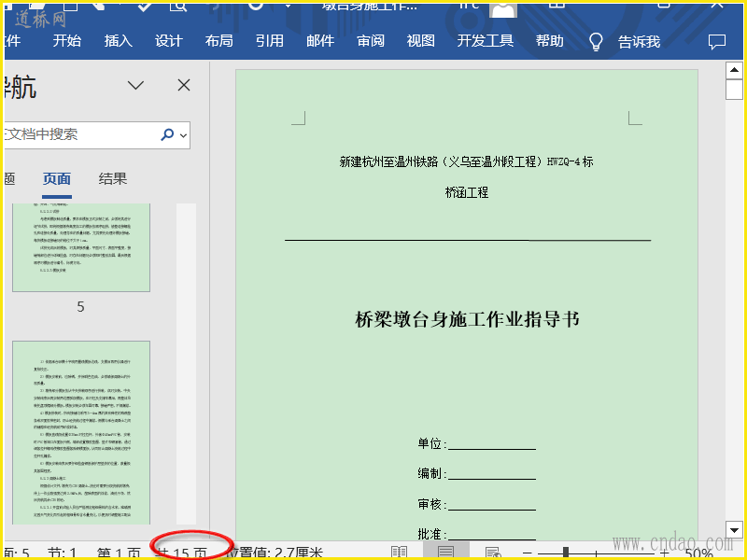Expand the search options dropdown arrow

click(x=183, y=135)
